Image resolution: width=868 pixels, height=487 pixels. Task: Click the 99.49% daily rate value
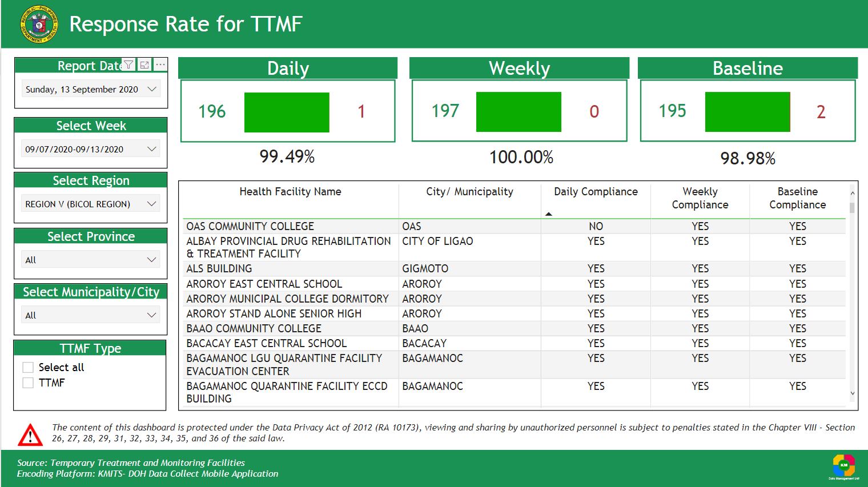point(287,156)
